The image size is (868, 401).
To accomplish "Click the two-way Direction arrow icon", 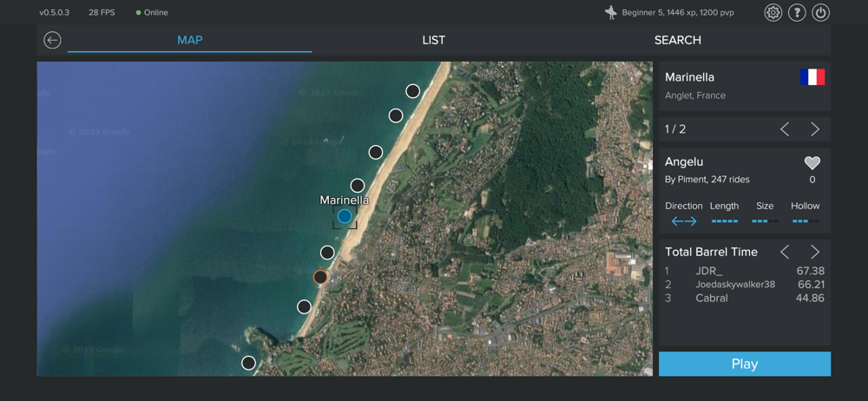I will [x=684, y=221].
